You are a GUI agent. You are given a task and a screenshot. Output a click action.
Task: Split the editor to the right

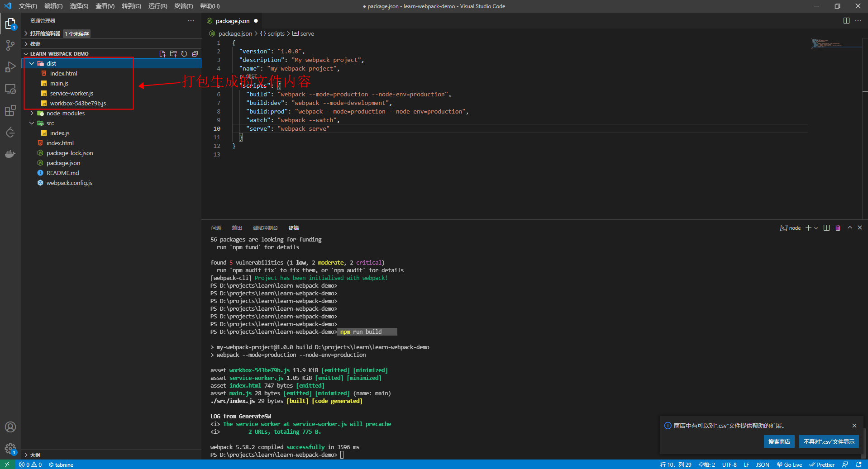[x=846, y=21]
